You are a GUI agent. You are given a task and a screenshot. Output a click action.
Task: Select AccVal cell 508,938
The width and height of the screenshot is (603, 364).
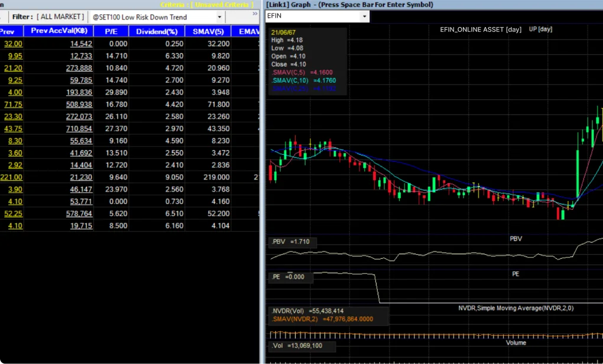(79, 105)
